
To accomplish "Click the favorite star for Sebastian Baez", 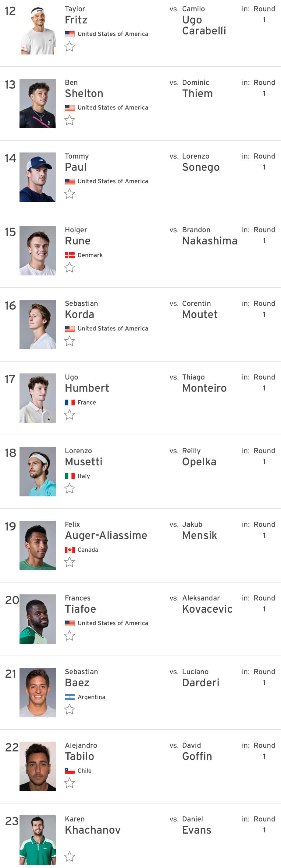I will click(69, 709).
